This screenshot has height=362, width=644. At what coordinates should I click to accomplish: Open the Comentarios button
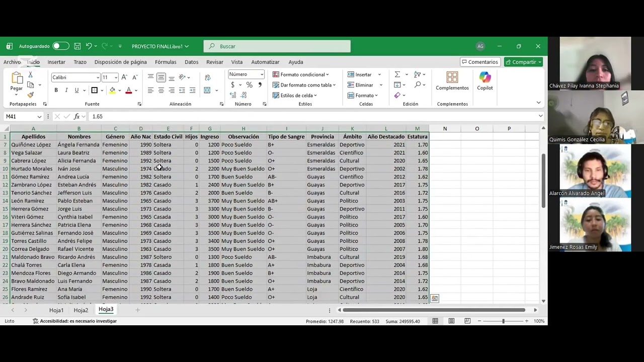(479, 62)
